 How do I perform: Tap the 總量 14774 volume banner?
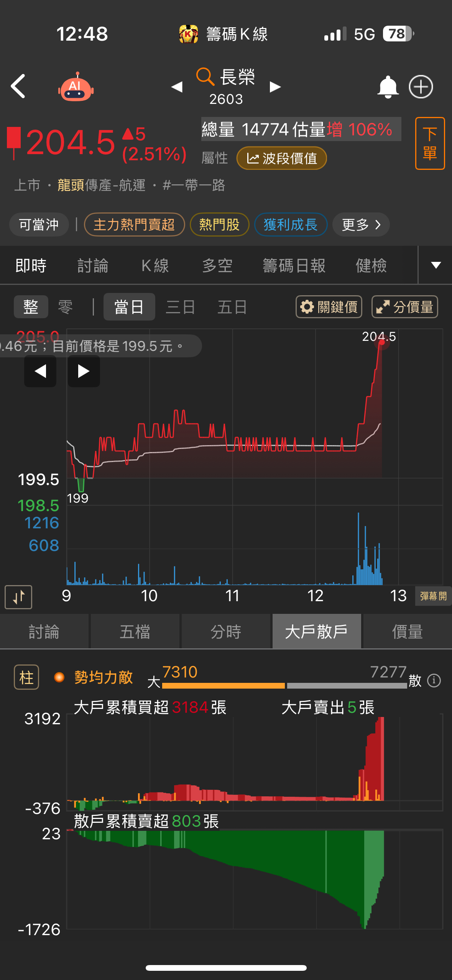[301, 129]
